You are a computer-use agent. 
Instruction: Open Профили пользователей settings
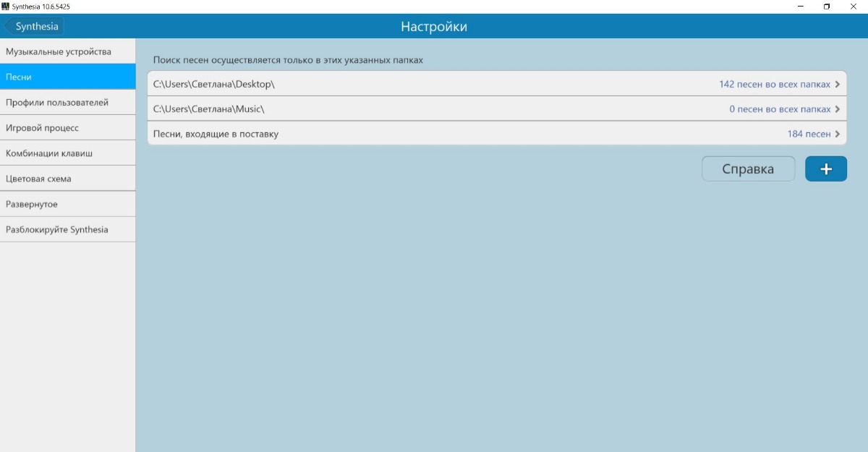tap(67, 102)
